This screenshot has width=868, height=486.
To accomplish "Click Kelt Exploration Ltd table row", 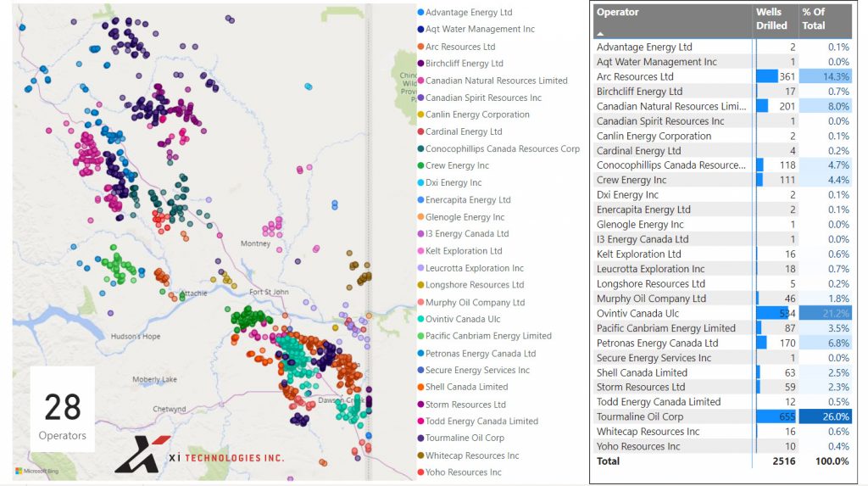I will [x=722, y=254].
